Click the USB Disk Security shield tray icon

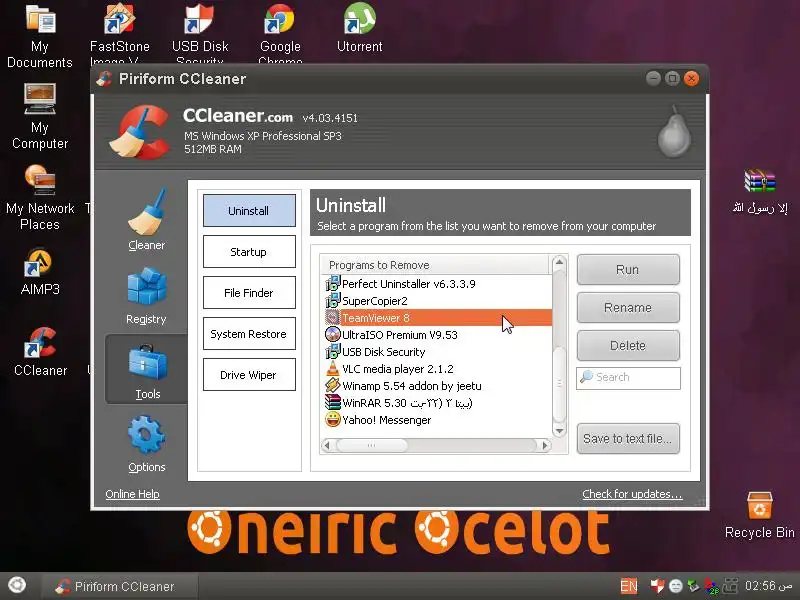[x=657, y=586]
